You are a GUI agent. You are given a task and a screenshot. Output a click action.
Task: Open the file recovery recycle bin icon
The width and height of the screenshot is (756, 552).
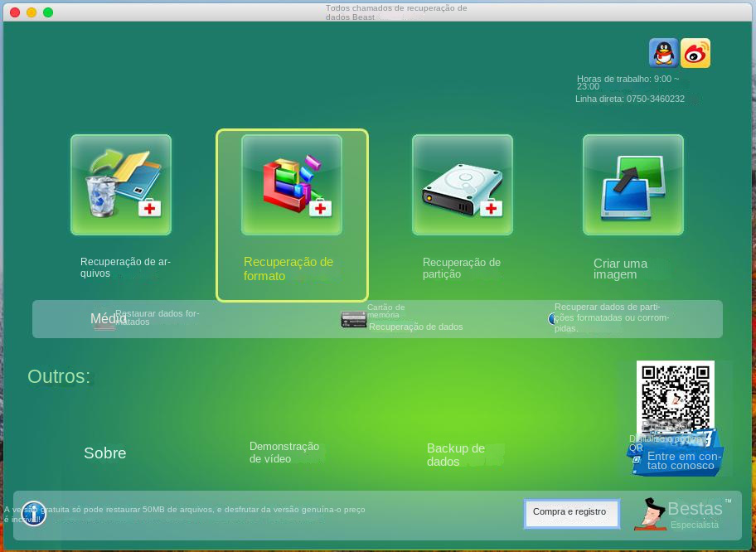(121, 185)
